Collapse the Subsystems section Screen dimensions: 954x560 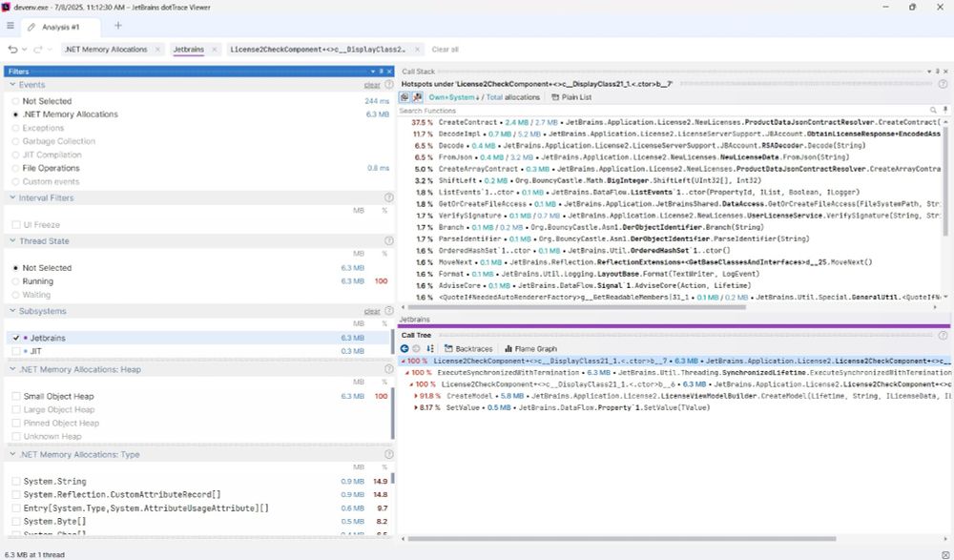tap(12, 311)
